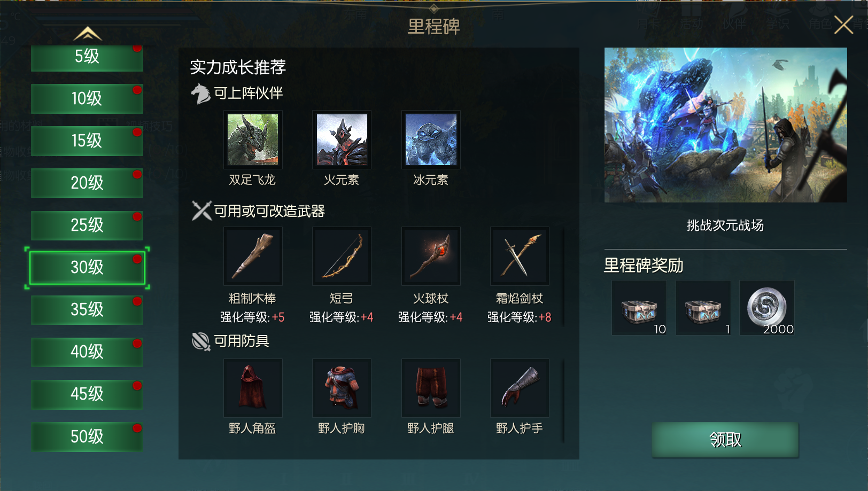This screenshot has width=868, height=491.
Task: Expand the level list using the up chevron
Action: coord(88,34)
